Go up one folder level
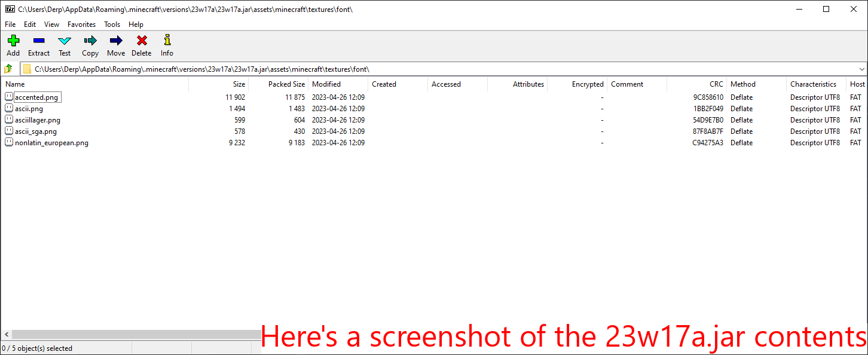The image size is (868, 355). (9, 69)
